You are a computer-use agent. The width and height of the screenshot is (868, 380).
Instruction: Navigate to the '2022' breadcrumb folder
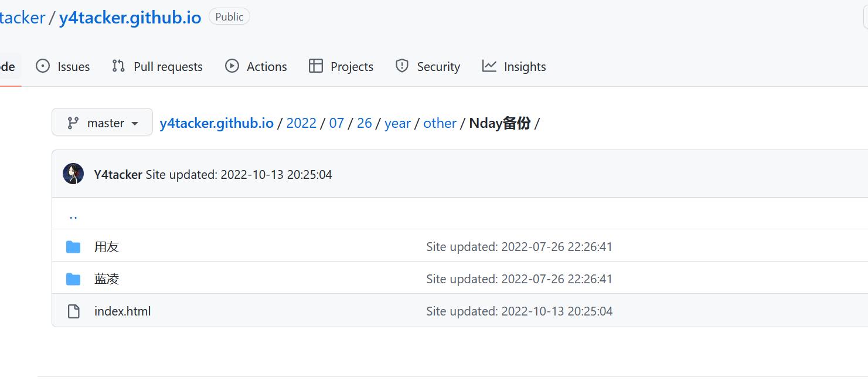pyautogui.click(x=301, y=123)
